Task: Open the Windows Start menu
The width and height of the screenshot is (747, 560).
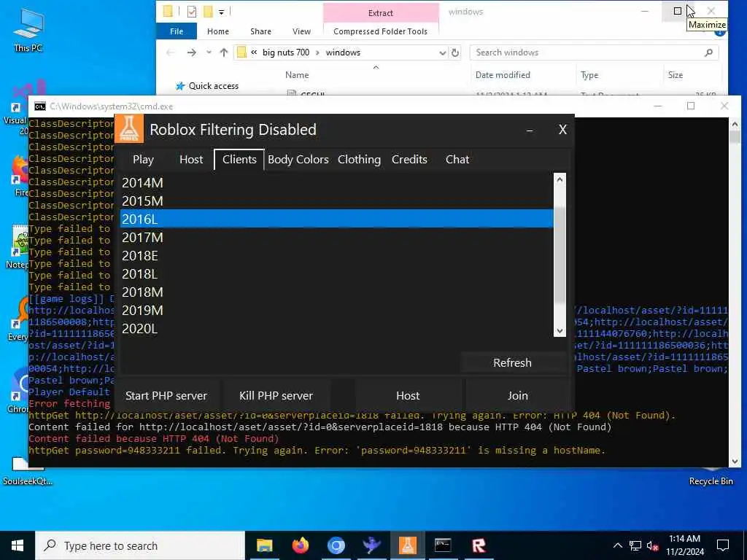Action: point(18,545)
